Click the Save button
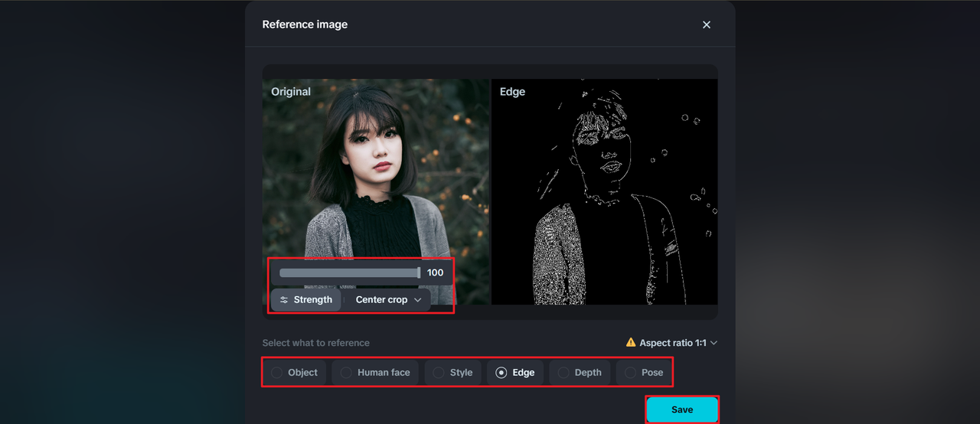The height and width of the screenshot is (424, 980). point(682,409)
